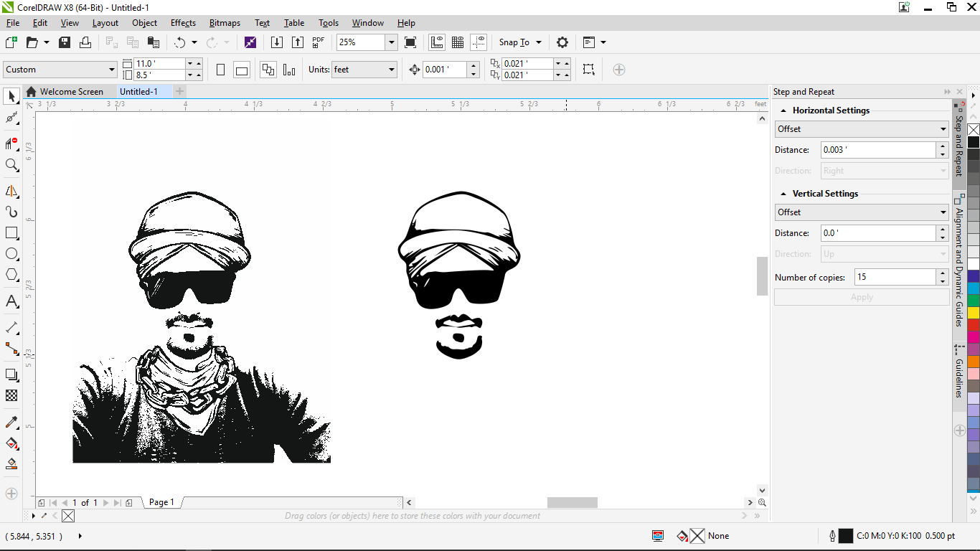Open the zoom level 25% dropdown

tap(391, 42)
